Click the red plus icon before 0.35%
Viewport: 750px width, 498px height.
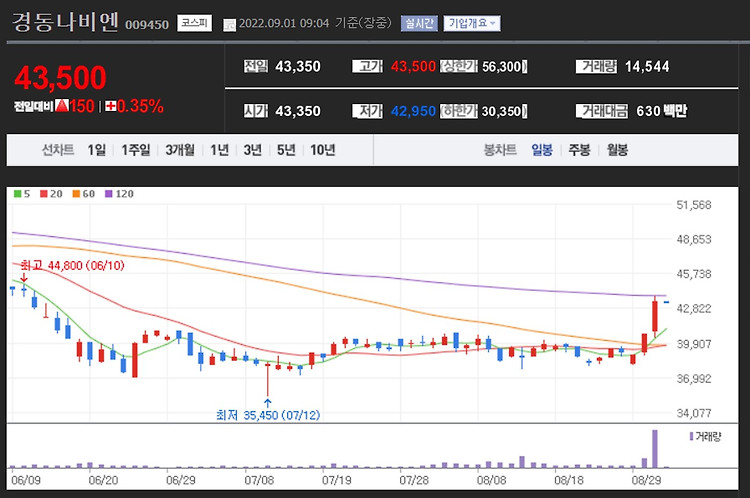(110, 106)
